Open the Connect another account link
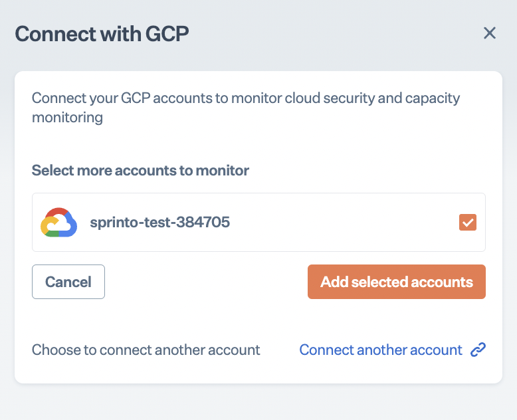The width and height of the screenshot is (517, 420). pyautogui.click(x=381, y=350)
